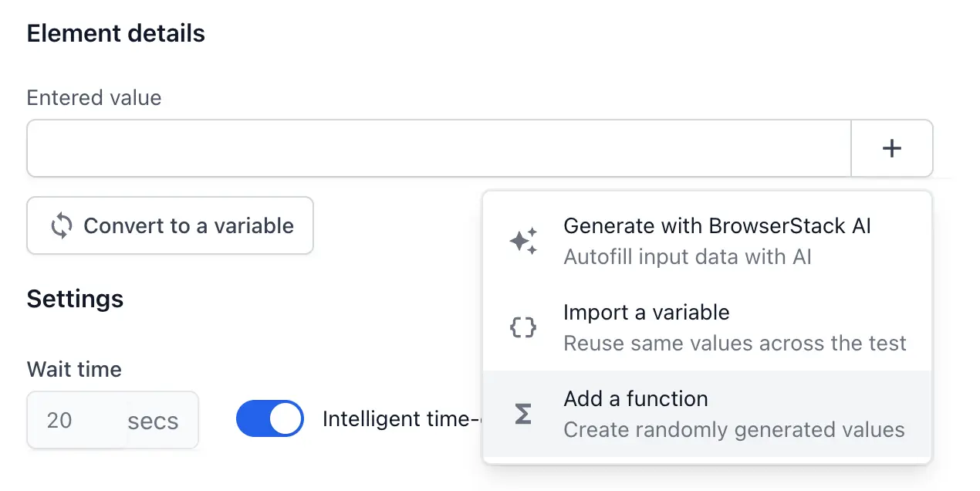This screenshot has height=491, width=980.
Task: Select Add a function menu entry
Action: point(636,399)
